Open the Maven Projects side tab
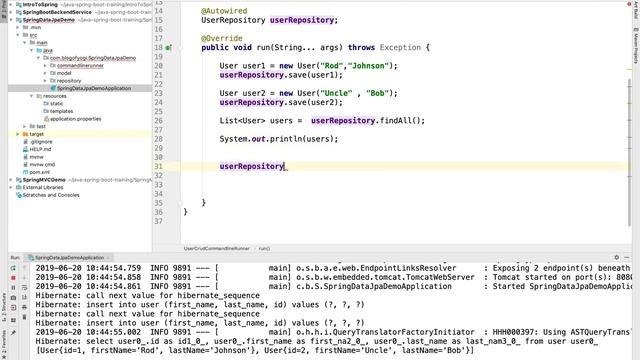This screenshot has height=360, width=640. click(x=636, y=46)
